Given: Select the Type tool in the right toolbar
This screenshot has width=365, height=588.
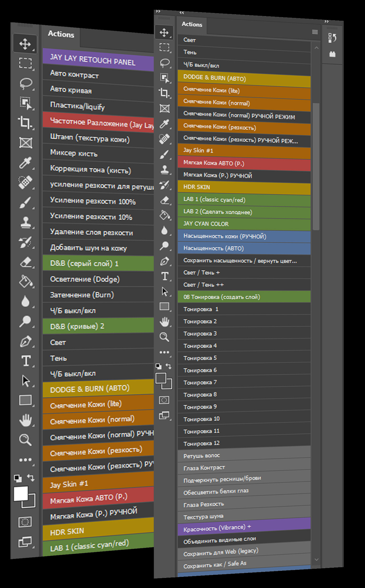Looking at the screenshot, I should pos(164,276).
